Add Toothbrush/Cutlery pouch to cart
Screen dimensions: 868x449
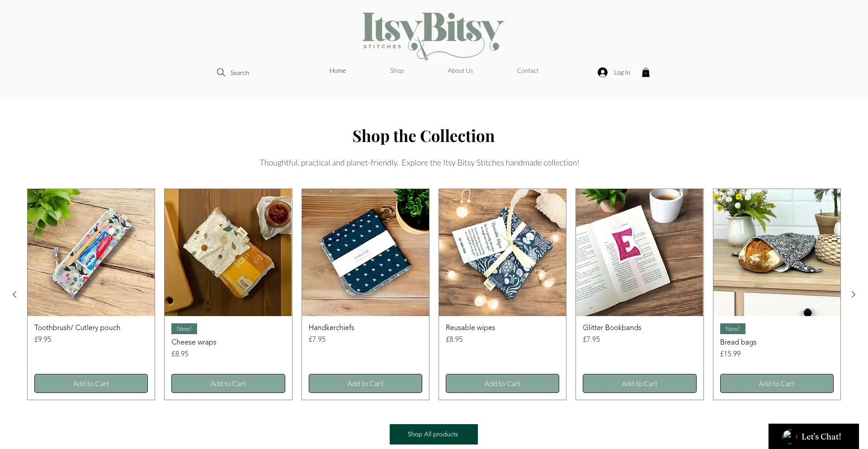click(91, 383)
